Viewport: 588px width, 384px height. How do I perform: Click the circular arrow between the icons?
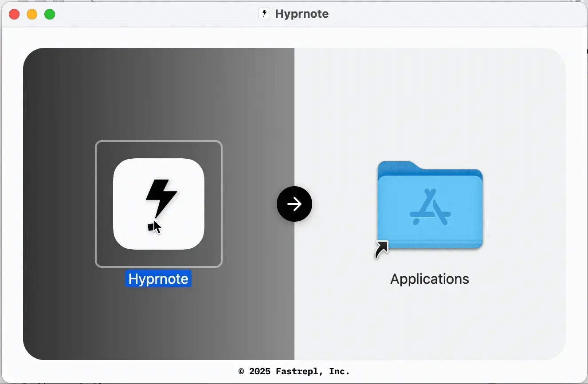294,204
